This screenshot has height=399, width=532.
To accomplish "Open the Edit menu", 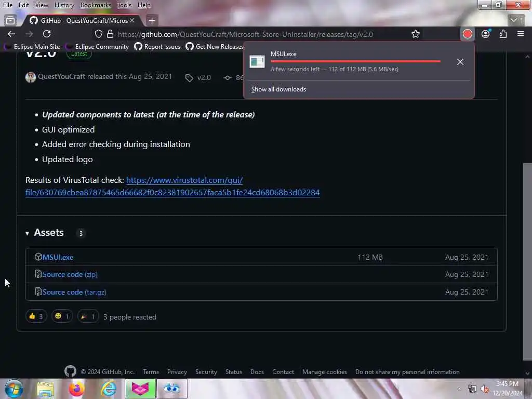I will coord(23,5).
